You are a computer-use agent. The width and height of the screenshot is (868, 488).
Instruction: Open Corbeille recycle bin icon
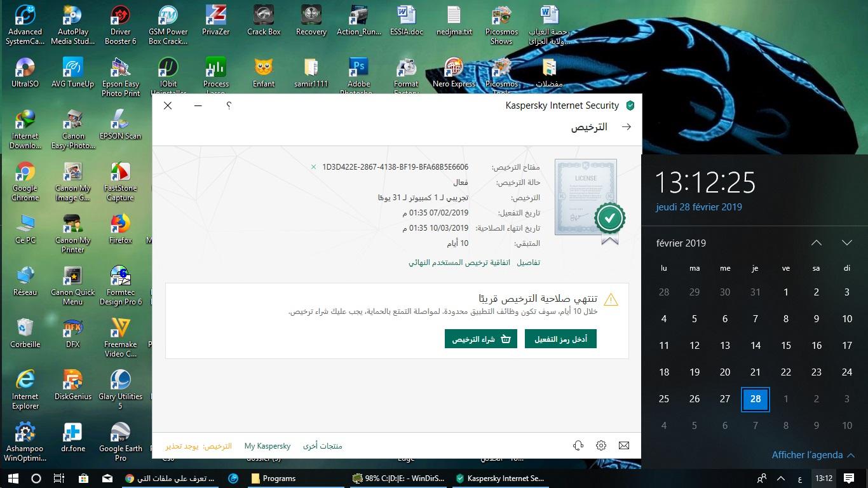[x=25, y=334]
